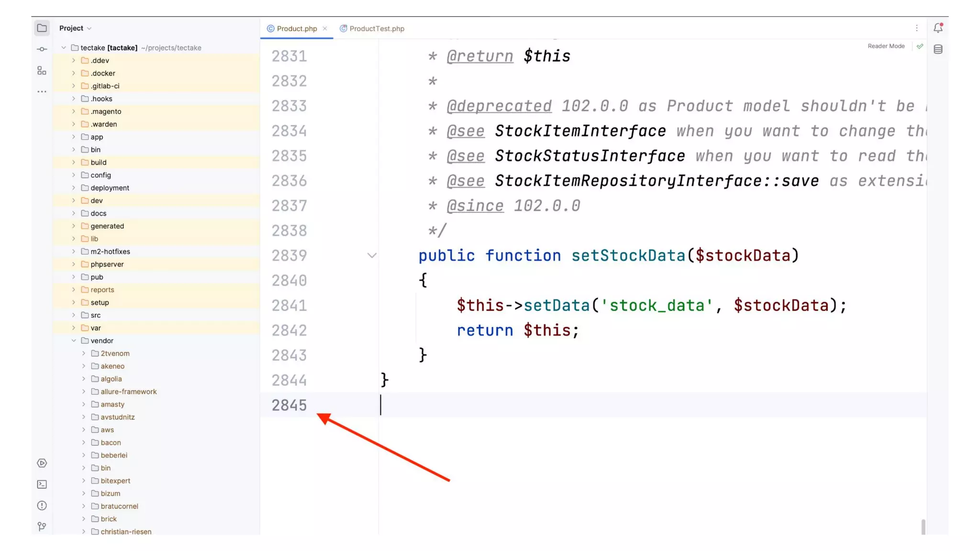The image size is (980, 551).
Task: Fold the setStockData function via gutter chevron
Action: click(372, 255)
